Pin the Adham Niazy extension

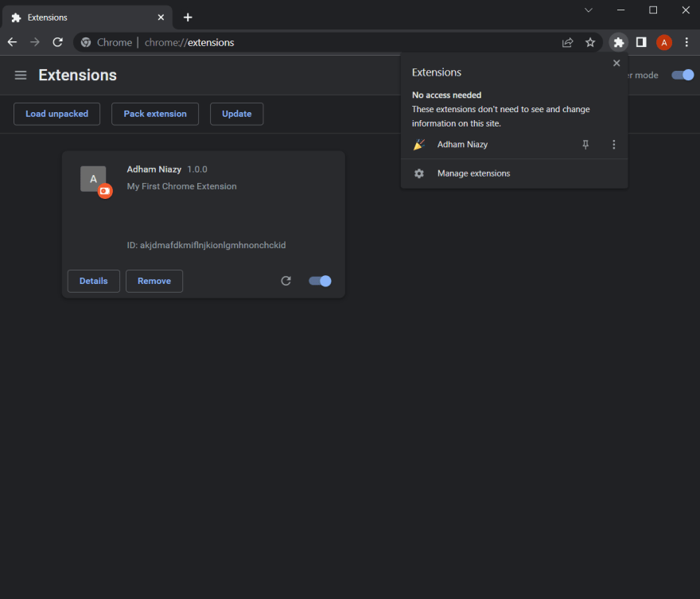[585, 144]
